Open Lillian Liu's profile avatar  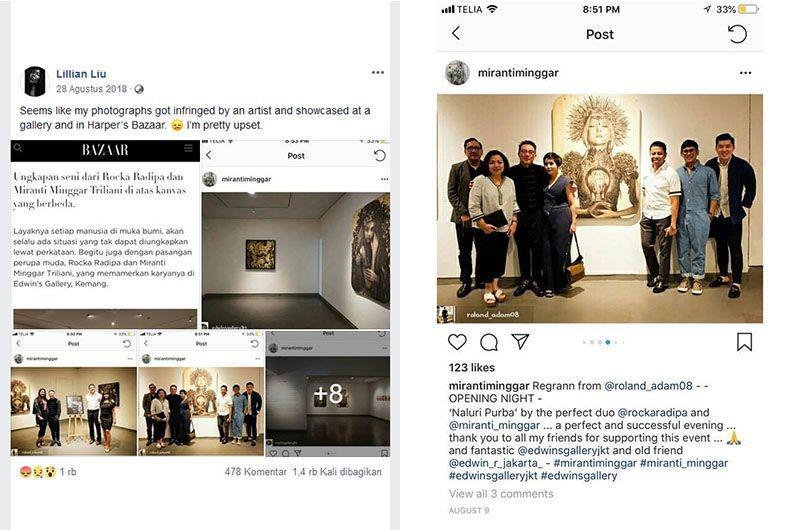[x=35, y=81]
